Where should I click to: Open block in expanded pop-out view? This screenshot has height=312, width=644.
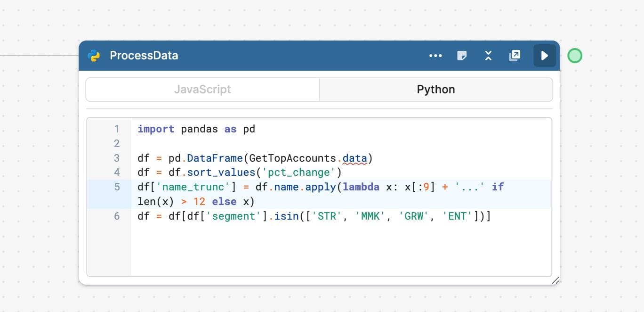515,56
